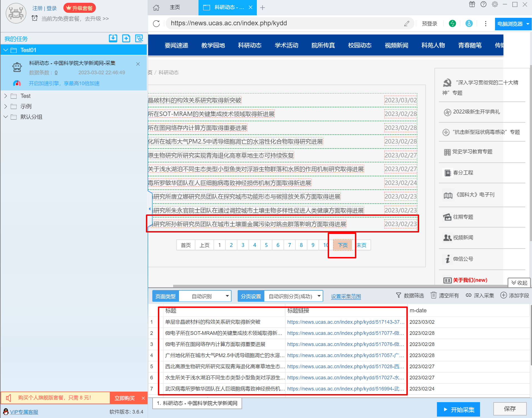Click the robot task icon for 科研动态
Viewport: 532px width, 418px height.
click(17, 67)
